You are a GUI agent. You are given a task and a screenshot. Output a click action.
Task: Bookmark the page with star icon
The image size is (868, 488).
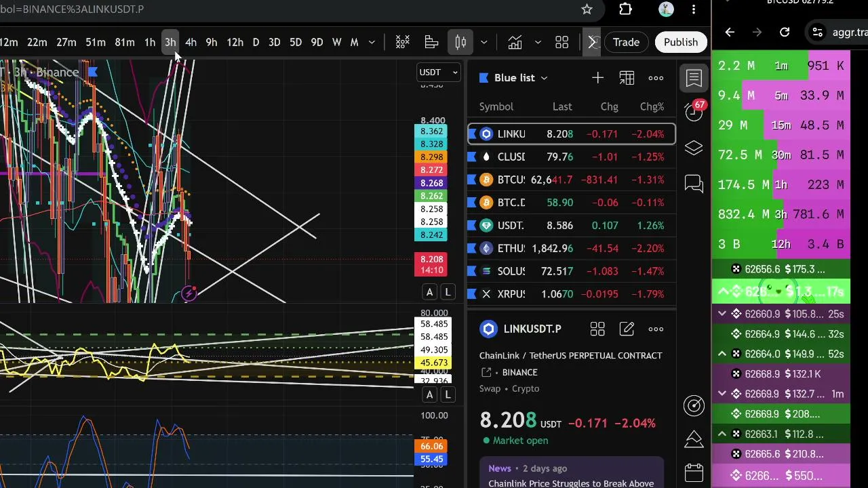(x=587, y=9)
